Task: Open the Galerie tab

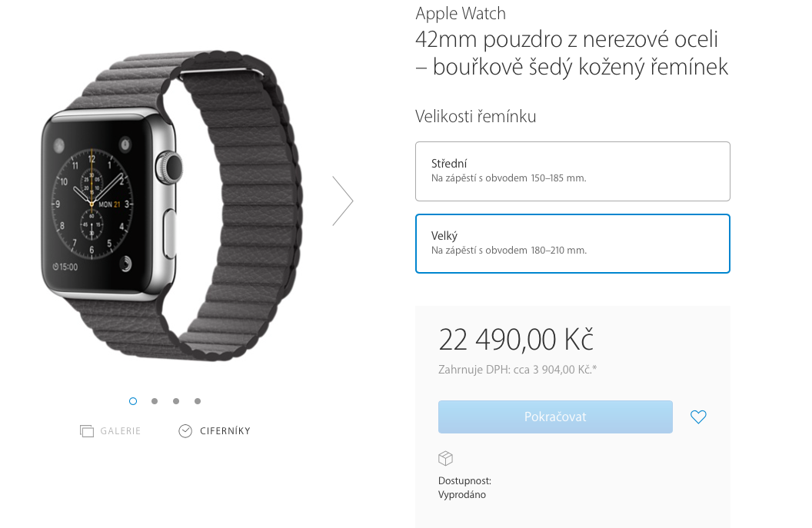Action: click(x=110, y=430)
